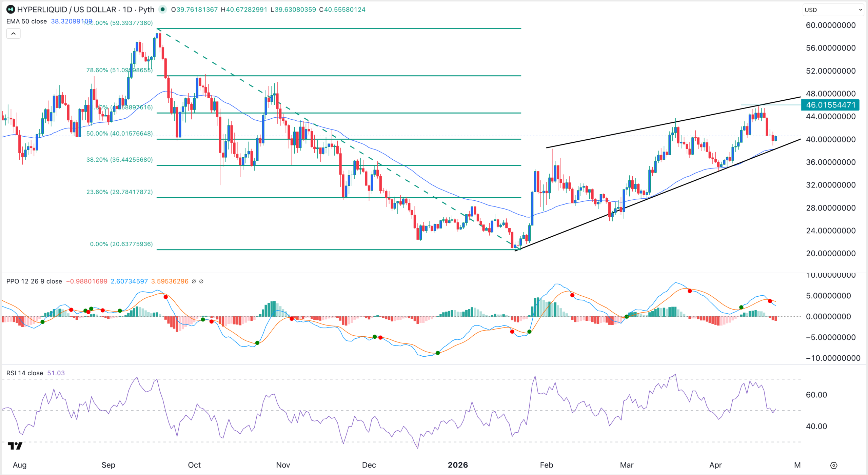Click the 46.01554471 price label tag
Image resolution: width=868 pixels, height=475 pixels.
coord(830,105)
